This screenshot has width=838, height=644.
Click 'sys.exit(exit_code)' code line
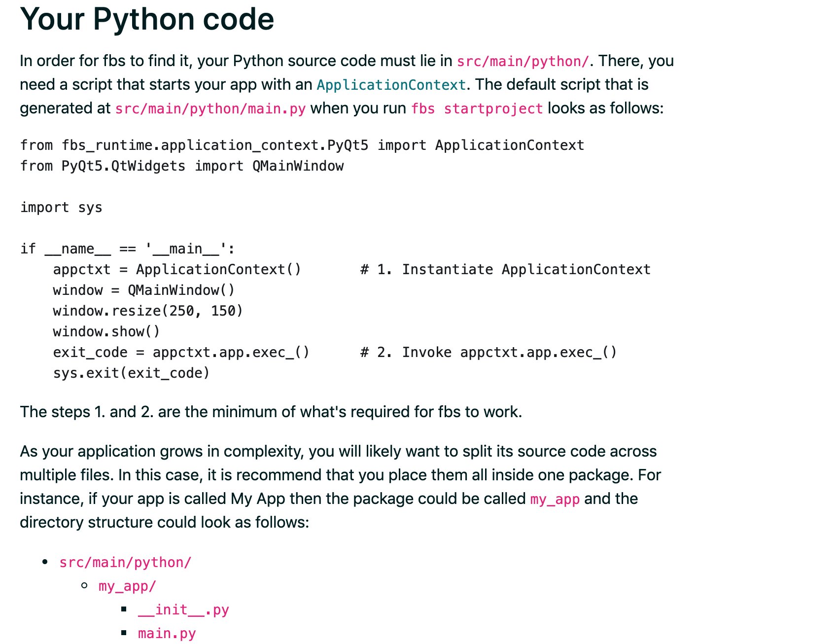pos(132,373)
